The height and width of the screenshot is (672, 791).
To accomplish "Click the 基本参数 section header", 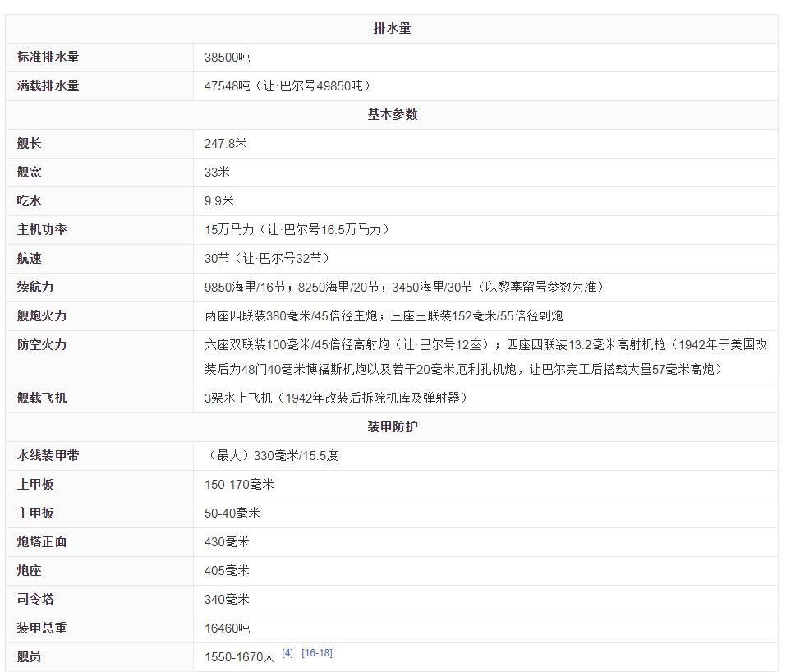I will click(x=392, y=115).
